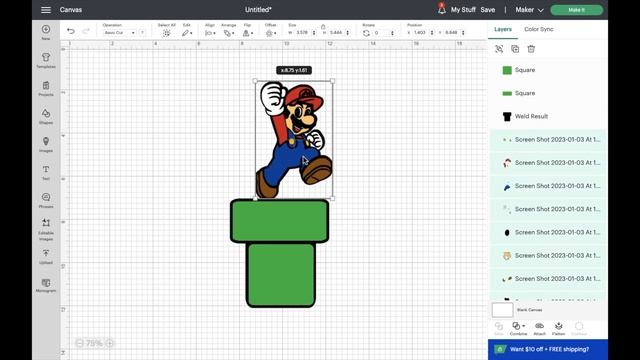Expand the Edit dropdown
Screen dimensions: 640x360
click(x=187, y=33)
